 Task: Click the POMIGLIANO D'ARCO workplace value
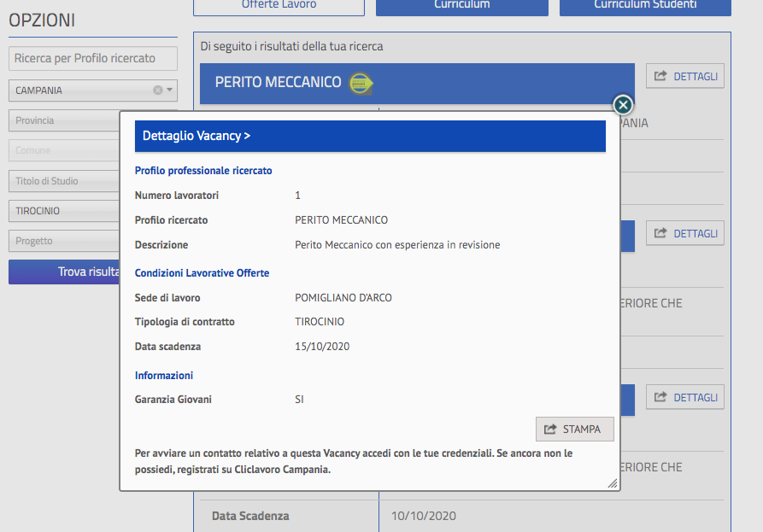pyautogui.click(x=343, y=298)
